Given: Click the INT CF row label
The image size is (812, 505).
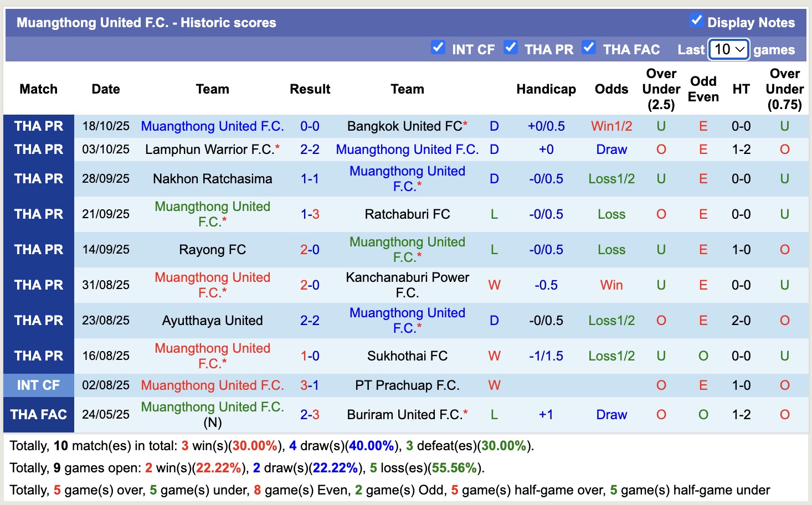Looking at the screenshot, I should (38, 385).
